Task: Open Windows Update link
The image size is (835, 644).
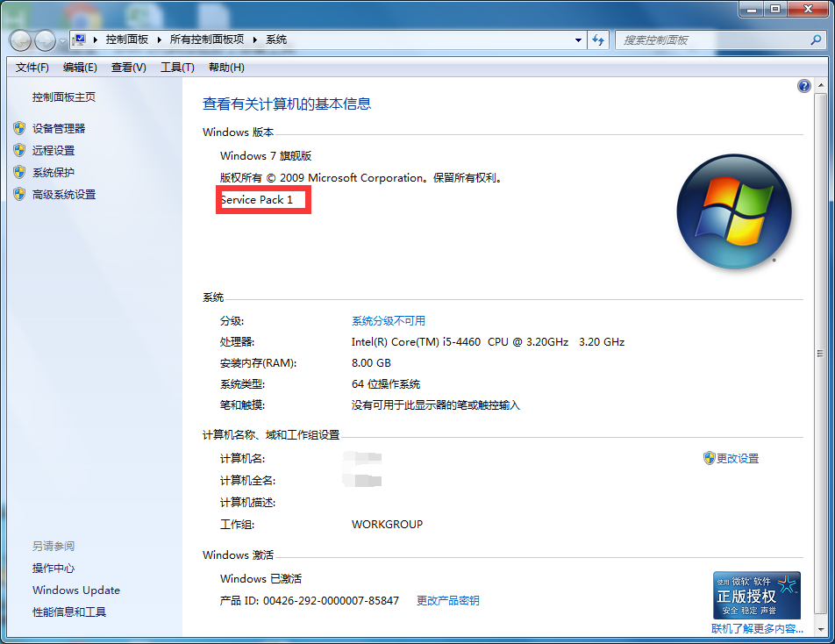Action: pos(76,590)
